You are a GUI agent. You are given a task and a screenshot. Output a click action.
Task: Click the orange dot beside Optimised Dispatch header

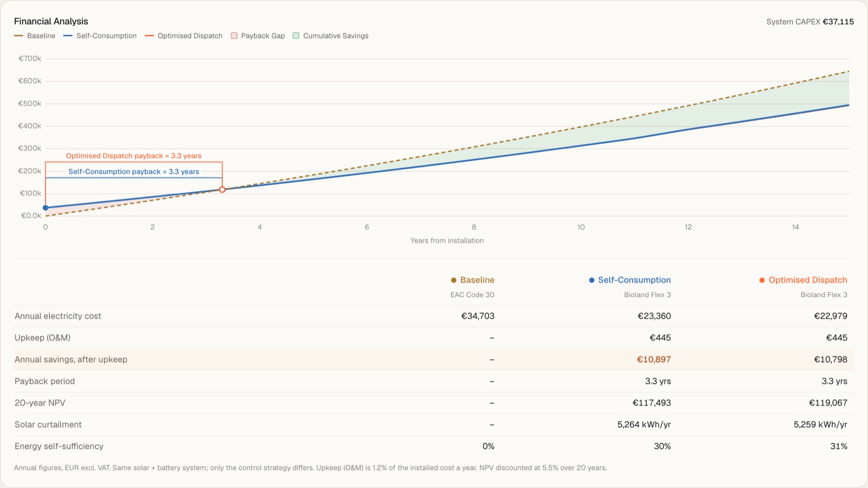coord(762,280)
